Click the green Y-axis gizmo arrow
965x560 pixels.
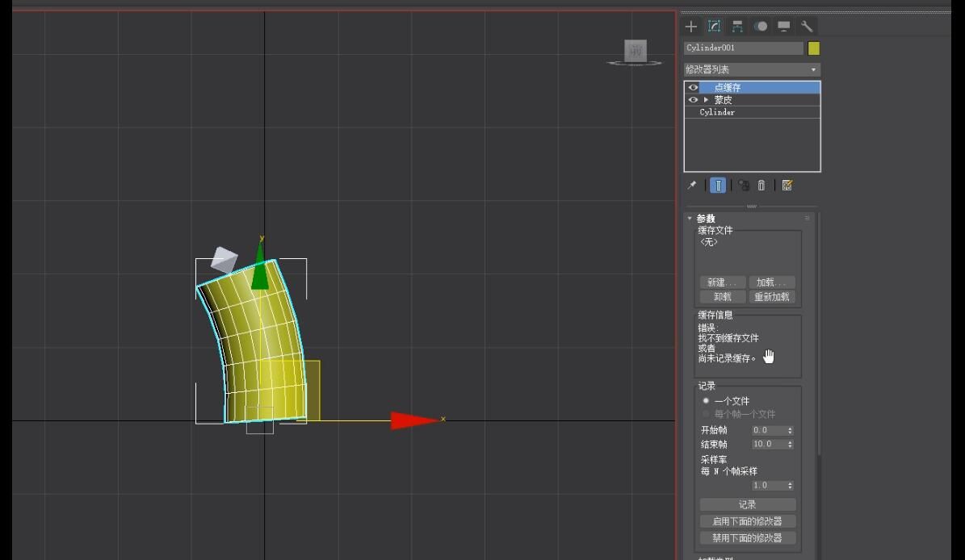point(260,265)
